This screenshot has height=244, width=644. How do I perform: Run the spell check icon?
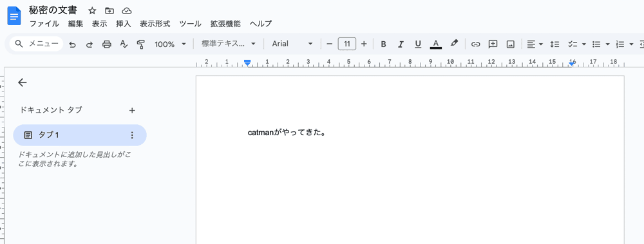click(124, 44)
